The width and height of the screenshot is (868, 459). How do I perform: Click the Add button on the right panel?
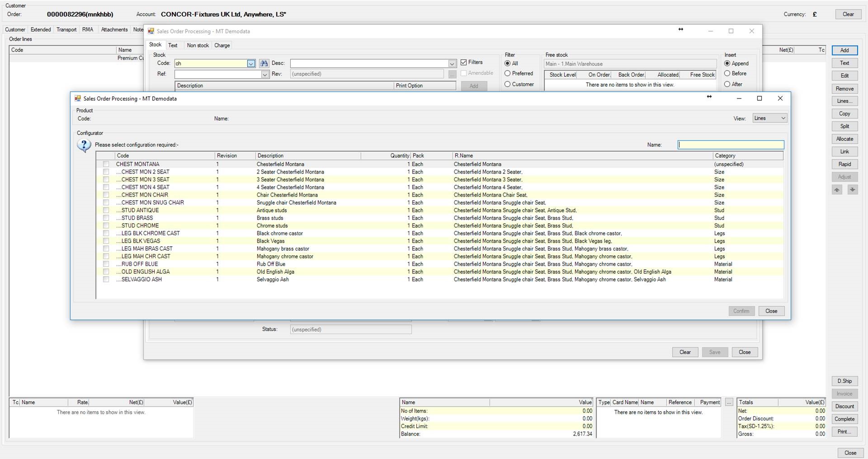click(x=844, y=50)
